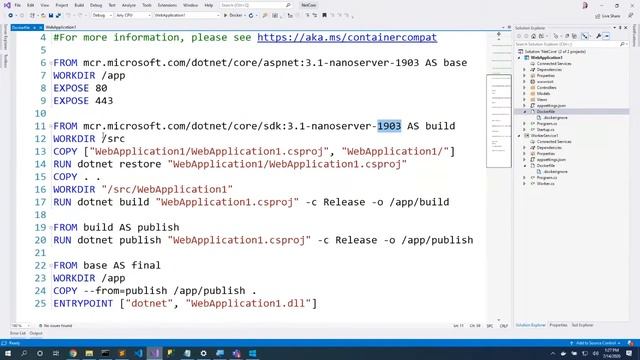Click the Save All icon

coord(58,16)
